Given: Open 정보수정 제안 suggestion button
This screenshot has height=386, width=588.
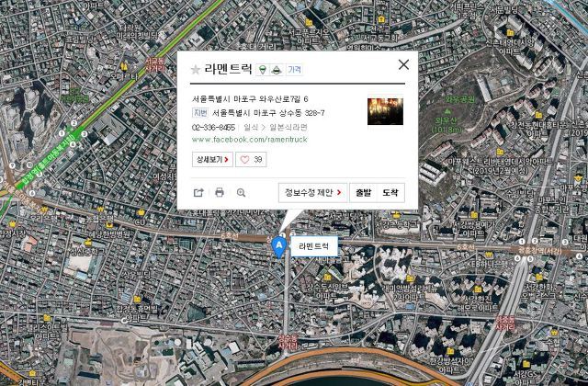Looking at the screenshot, I should pos(312,193).
